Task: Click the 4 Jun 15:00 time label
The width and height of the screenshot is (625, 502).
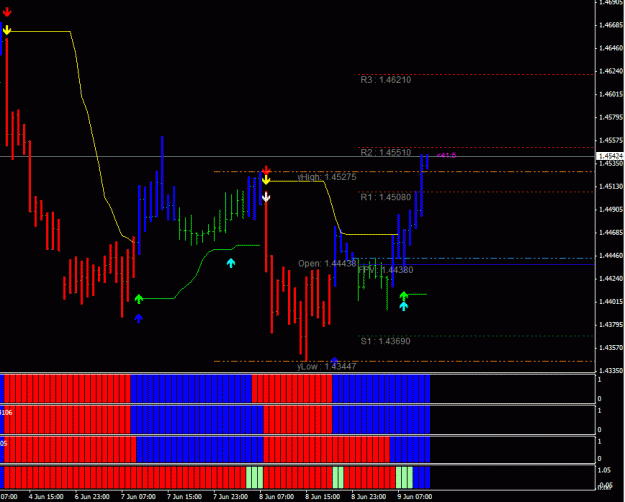Action: 46,497
